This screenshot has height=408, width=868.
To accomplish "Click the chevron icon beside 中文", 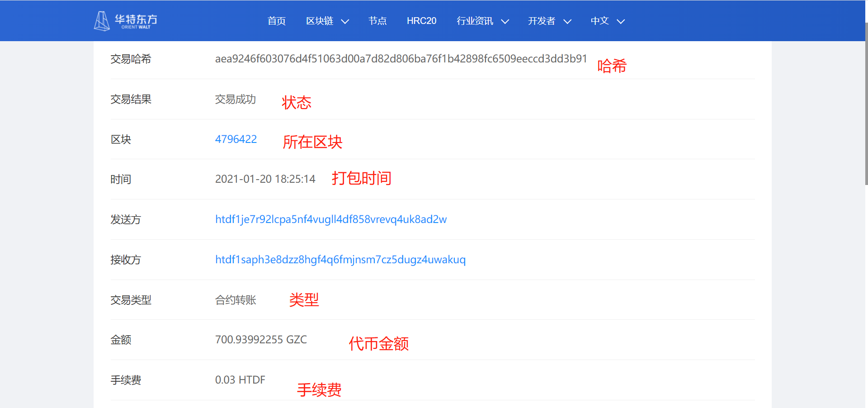I will click(x=621, y=21).
